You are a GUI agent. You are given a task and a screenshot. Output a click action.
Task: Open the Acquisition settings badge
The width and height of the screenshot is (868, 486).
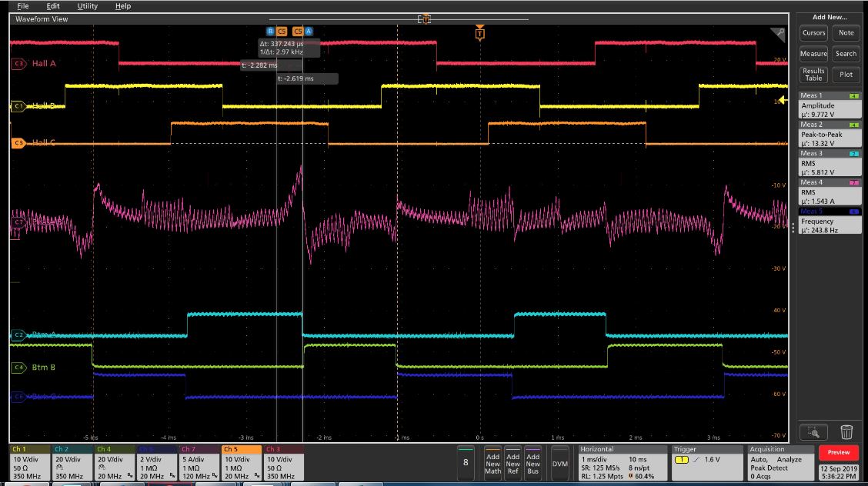tap(780, 464)
